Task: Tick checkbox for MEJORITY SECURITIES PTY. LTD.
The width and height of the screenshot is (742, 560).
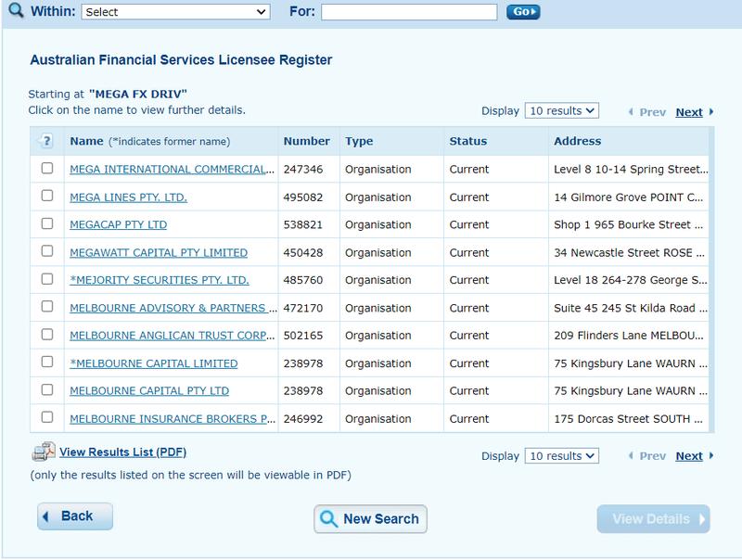Action: (x=47, y=279)
